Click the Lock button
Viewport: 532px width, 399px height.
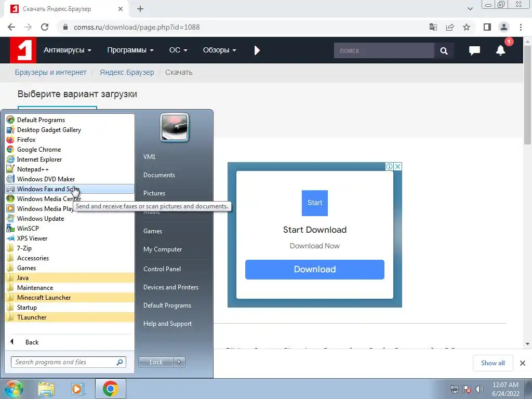pyautogui.click(x=156, y=362)
